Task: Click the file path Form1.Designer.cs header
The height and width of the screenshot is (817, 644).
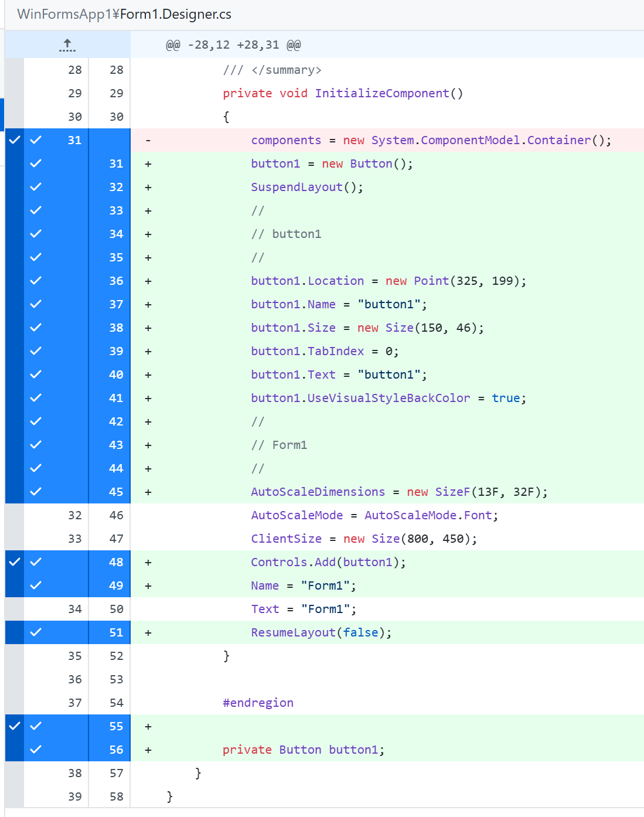Action: tap(124, 14)
